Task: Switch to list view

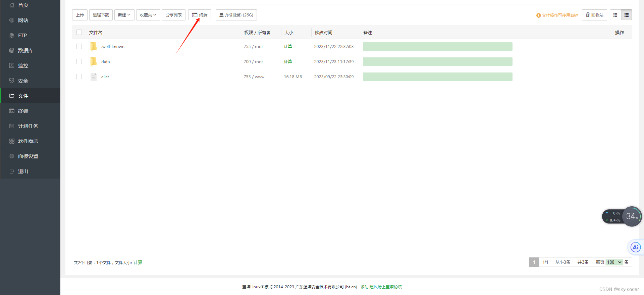Action: (x=627, y=15)
